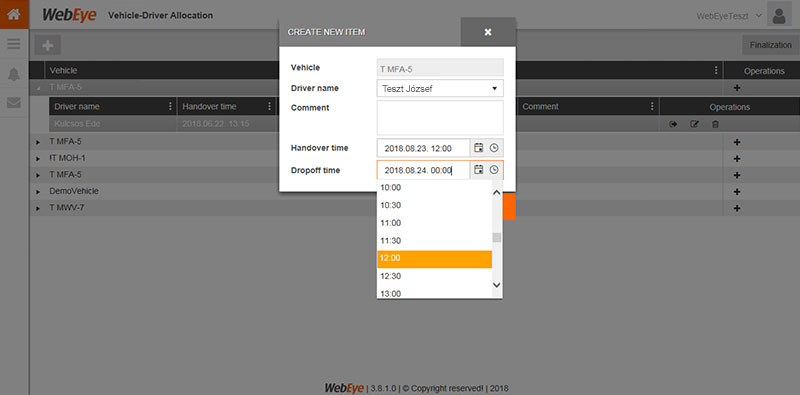Image resolution: width=800 pixels, height=395 pixels.
Task: Click Dropoff time clock icon
Action: tap(493, 170)
